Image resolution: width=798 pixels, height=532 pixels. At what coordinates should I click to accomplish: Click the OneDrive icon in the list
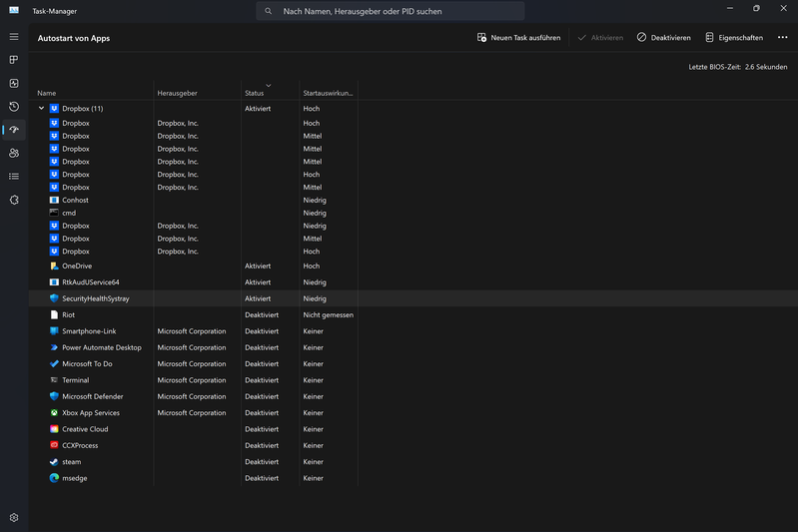[55, 266]
